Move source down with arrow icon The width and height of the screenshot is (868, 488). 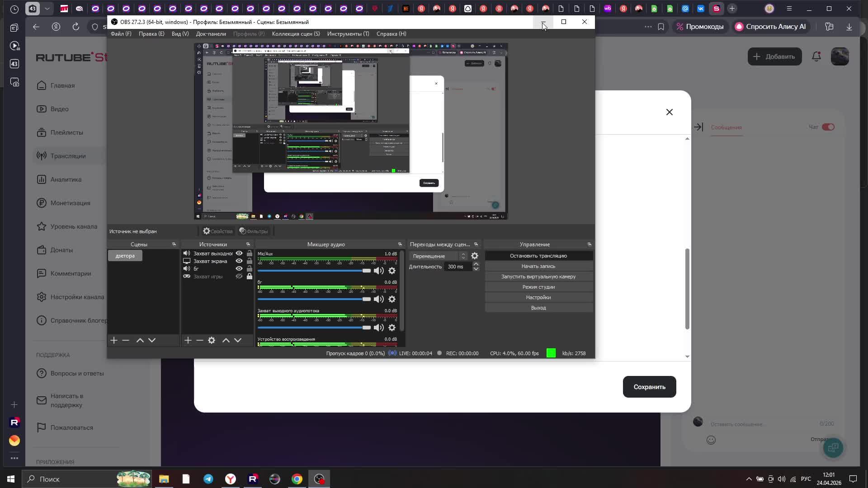238,340
